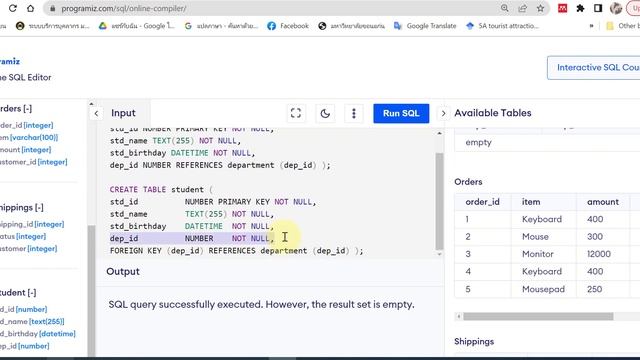Click the status [integer] sidebar entry
640x360 pixels.
tap(23, 236)
